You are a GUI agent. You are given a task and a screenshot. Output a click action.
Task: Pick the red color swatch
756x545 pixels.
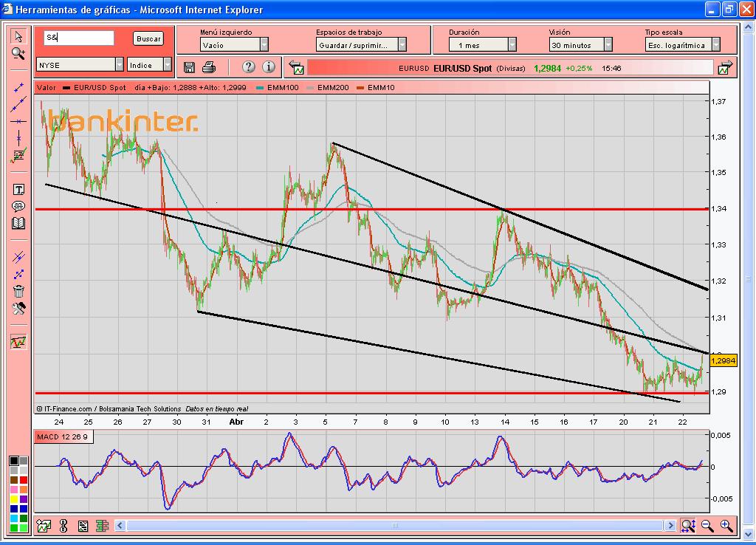click(x=24, y=480)
